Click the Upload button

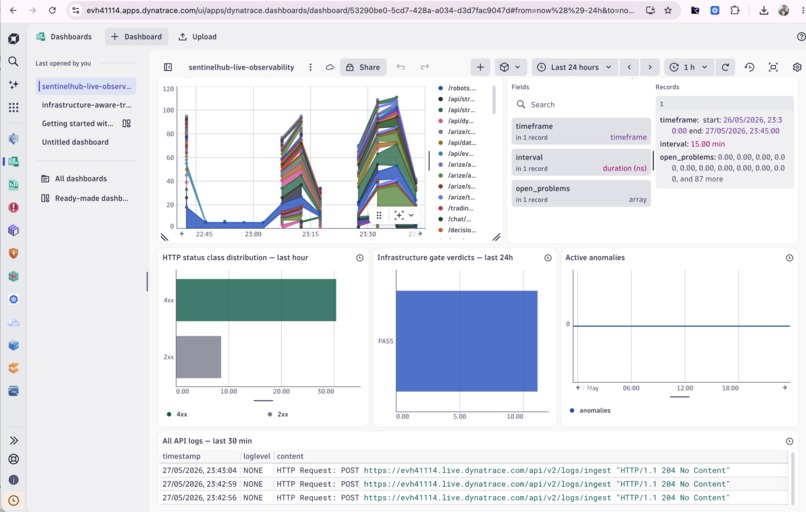coord(197,36)
